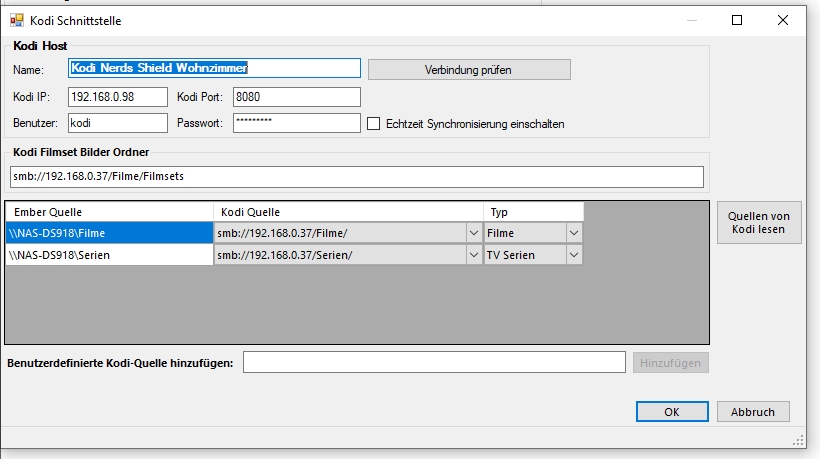Image resolution: width=820 pixels, height=459 pixels.
Task: Click the Passwort field
Action: pyautogui.click(x=297, y=123)
